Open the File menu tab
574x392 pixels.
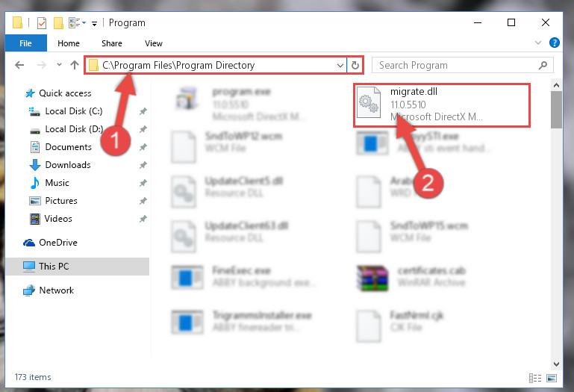(25, 43)
